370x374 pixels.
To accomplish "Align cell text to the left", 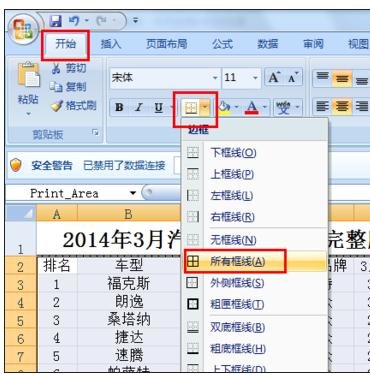I will pyautogui.click(x=322, y=107).
